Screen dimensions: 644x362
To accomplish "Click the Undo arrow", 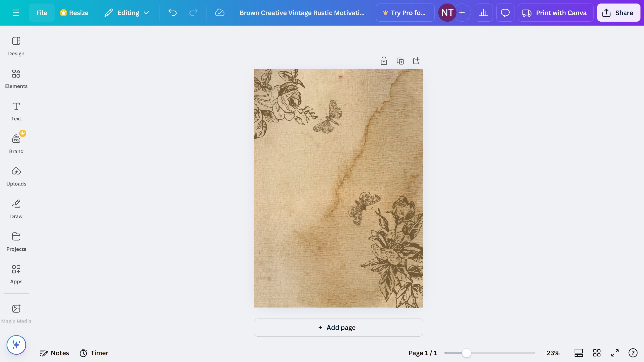I will [x=172, y=13].
